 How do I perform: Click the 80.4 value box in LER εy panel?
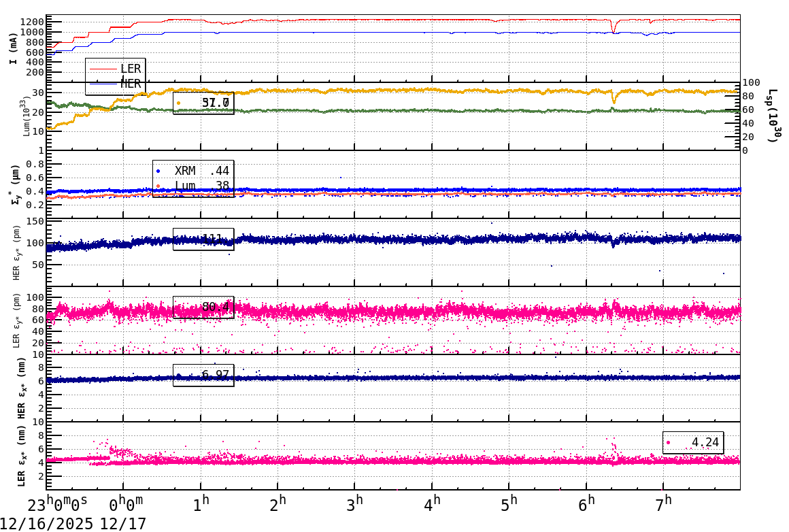[x=203, y=307]
